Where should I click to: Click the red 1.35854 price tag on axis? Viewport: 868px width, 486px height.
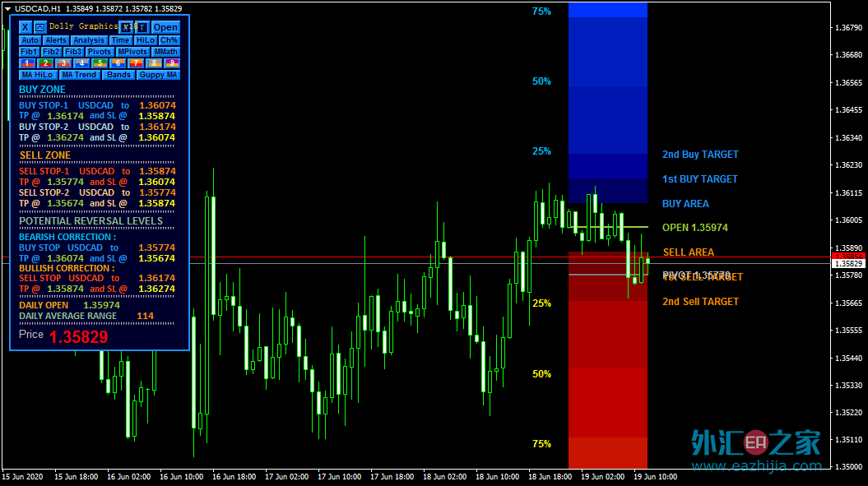[848, 257]
